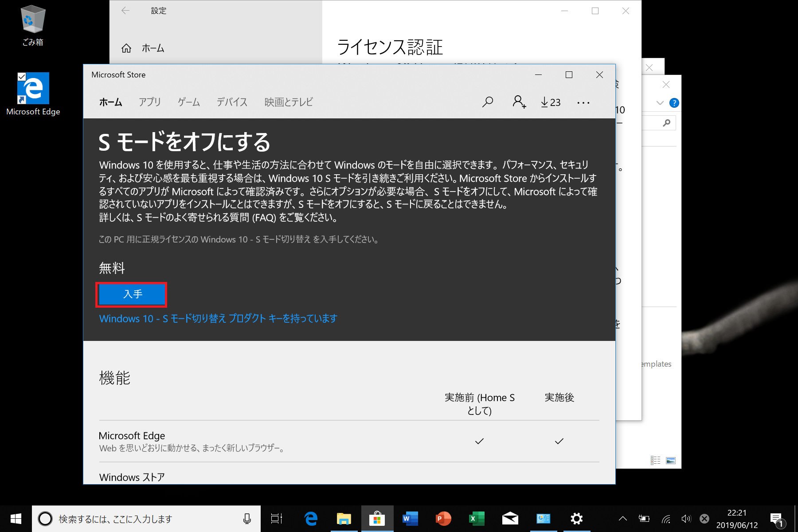Expand the ribbon chevron in Explorer window
This screenshot has height=532, width=798.
pyautogui.click(x=660, y=103)
